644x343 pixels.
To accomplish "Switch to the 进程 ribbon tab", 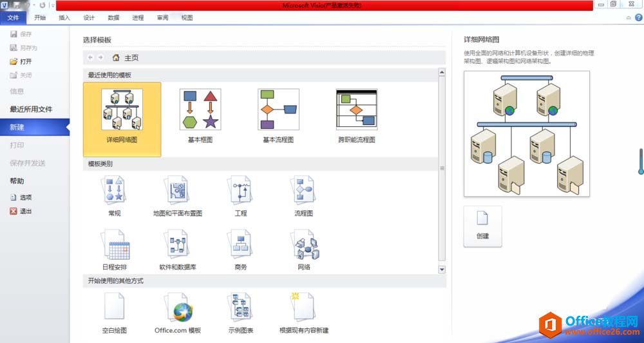I will click(138, 17).
